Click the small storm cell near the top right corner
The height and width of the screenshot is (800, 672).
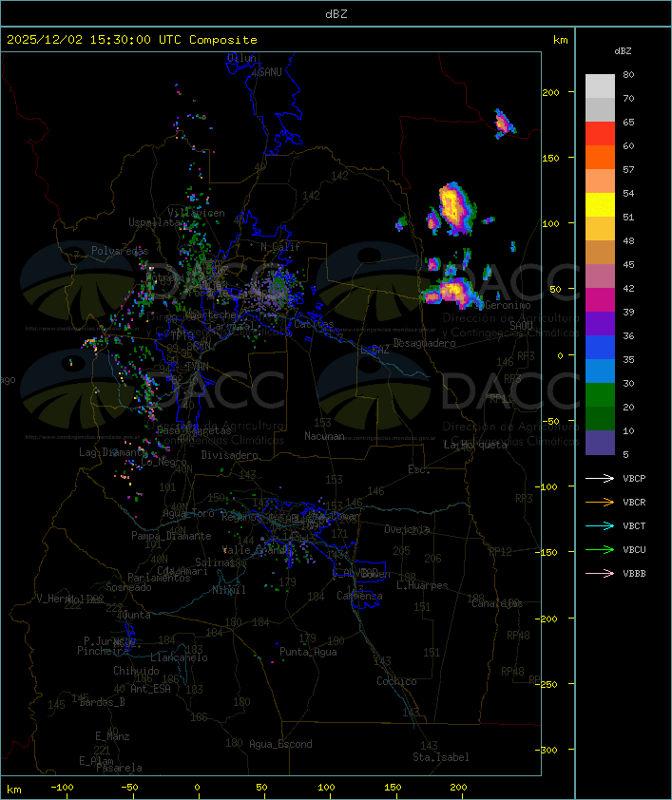pos(504,124)
